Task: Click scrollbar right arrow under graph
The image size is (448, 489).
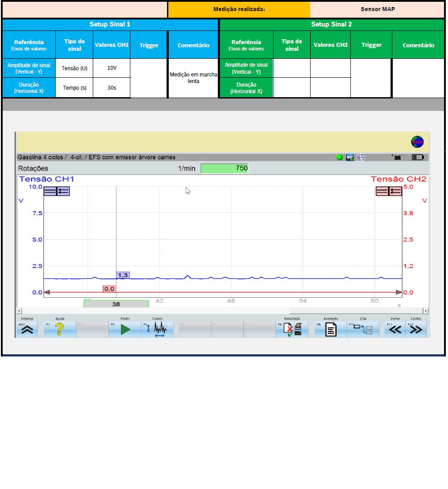Action: 425,311
